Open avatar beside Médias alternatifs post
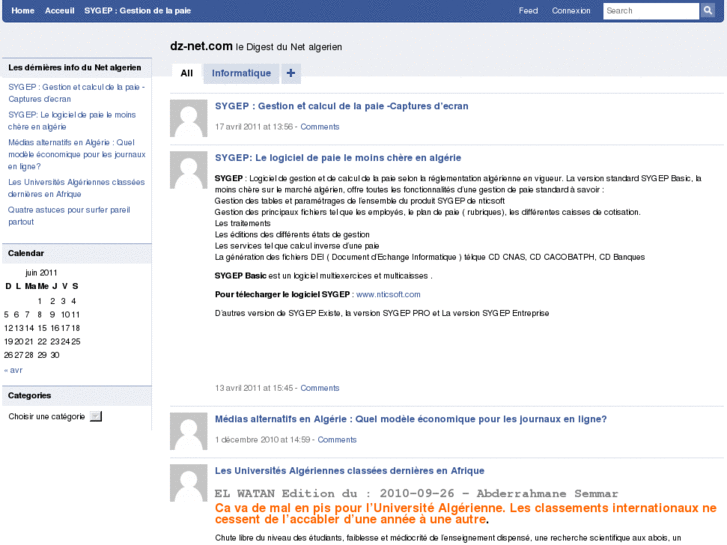 click(188, 431)
